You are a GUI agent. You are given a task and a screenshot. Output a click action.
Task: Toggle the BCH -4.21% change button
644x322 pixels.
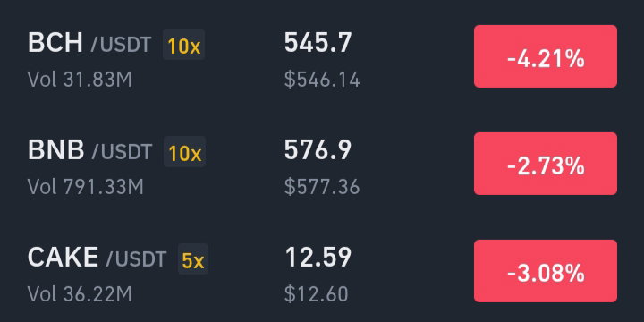546,56
